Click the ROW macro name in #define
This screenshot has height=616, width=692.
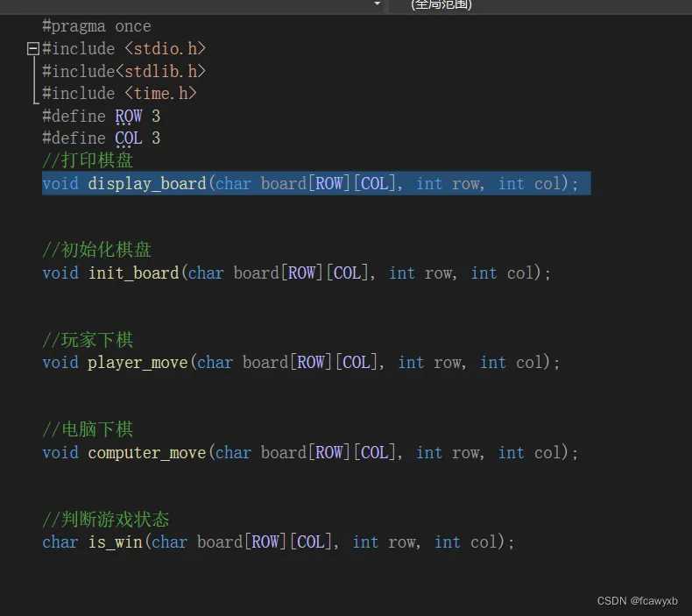[129, 117]
